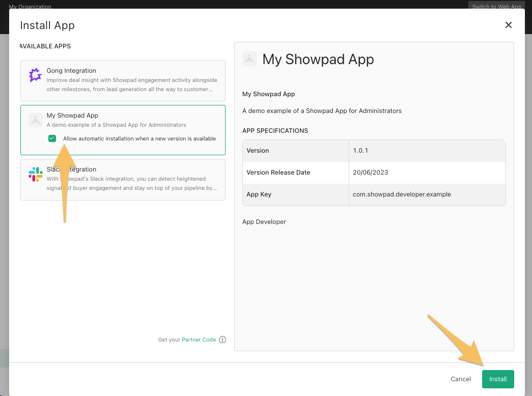Click the Version Release Date label

point(278,173)
